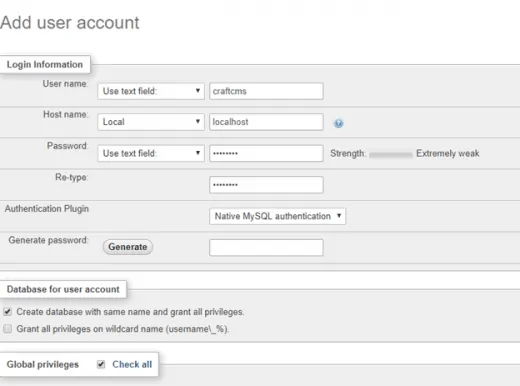Click the Global privileges label
This screenshot has height=386, width=520.
[43, 364]
